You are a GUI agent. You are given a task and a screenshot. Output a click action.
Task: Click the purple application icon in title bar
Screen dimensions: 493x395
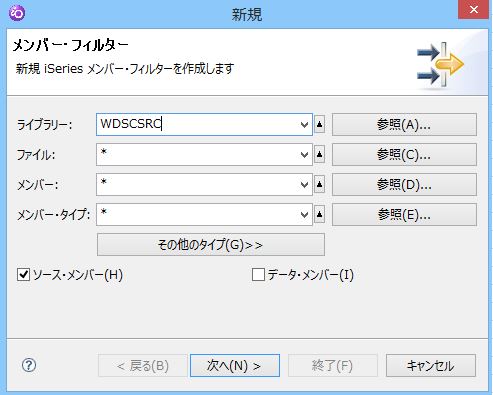(x=17, y=13)
